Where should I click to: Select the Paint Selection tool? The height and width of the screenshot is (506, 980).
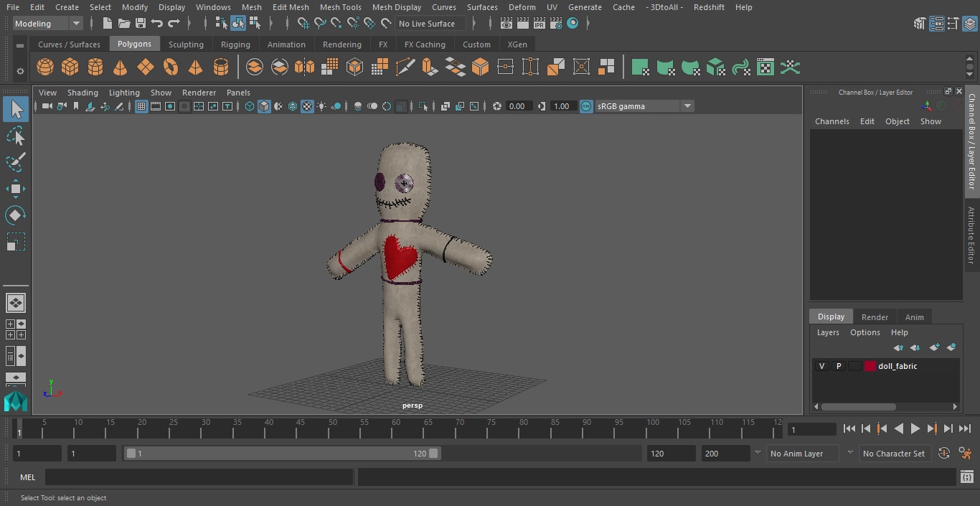(16, 162)
